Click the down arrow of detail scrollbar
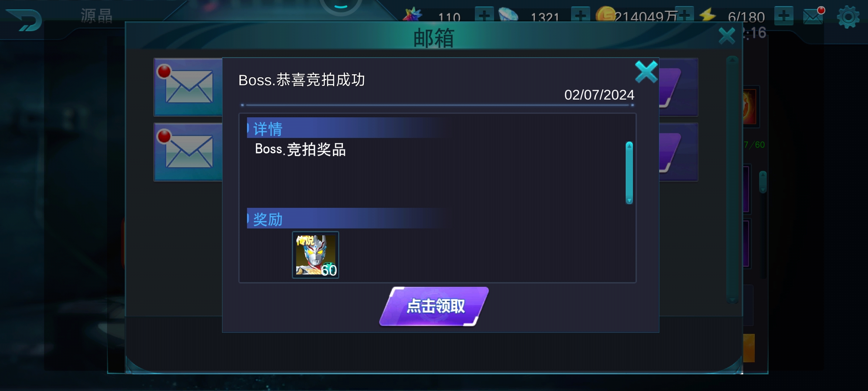 click(x=629, y=201)
